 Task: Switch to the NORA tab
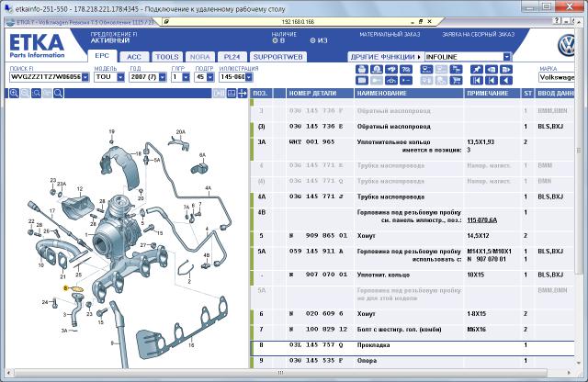200,57
